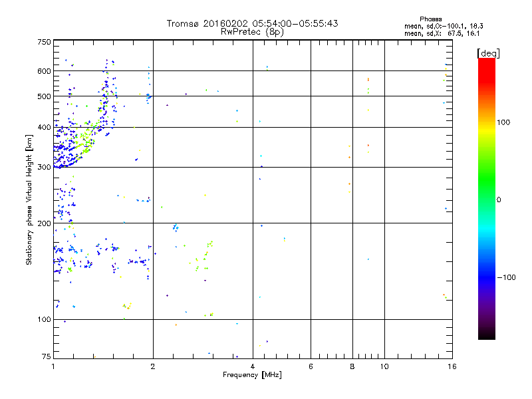This screenshot has height=399, width=532.
Task: Click the color bar scale
Action: pyautogui.click(x=487, y=199)
